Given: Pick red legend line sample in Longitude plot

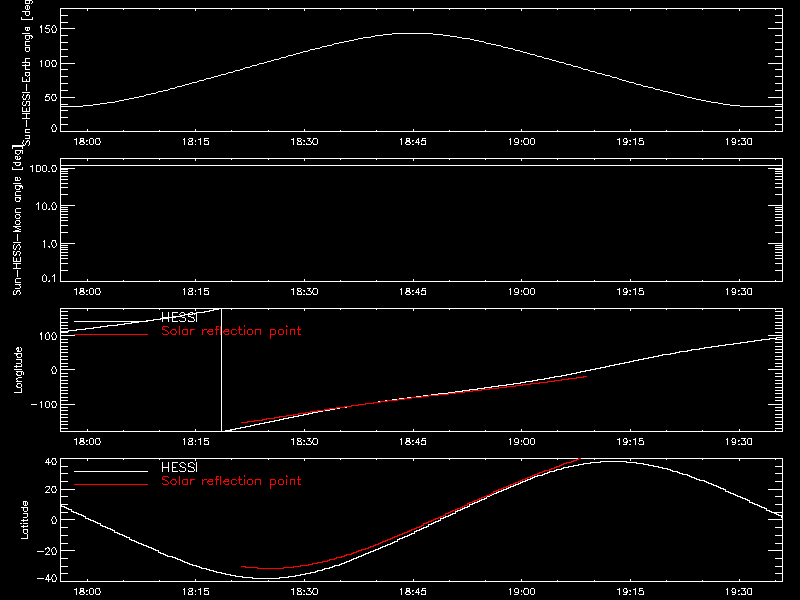Looking at the screenshot, I should click(111, 335).
